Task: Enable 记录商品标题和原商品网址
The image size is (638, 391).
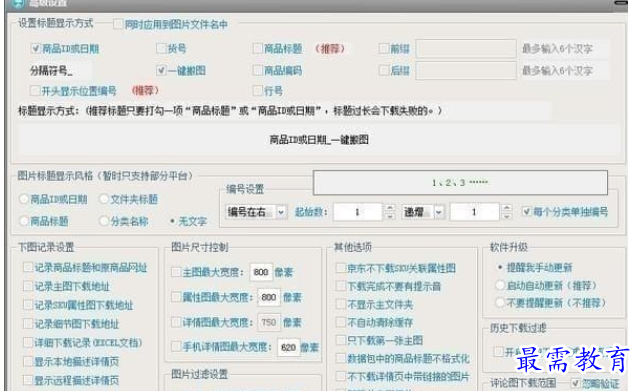Action: pos(28,267)
